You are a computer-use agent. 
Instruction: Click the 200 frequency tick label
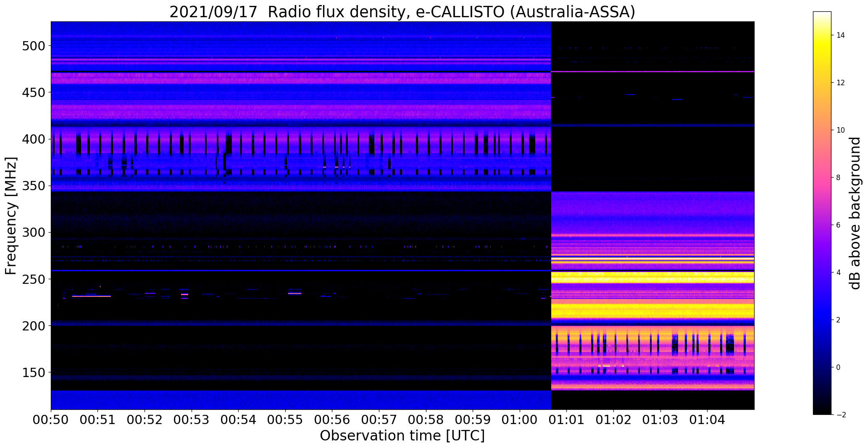33,325
